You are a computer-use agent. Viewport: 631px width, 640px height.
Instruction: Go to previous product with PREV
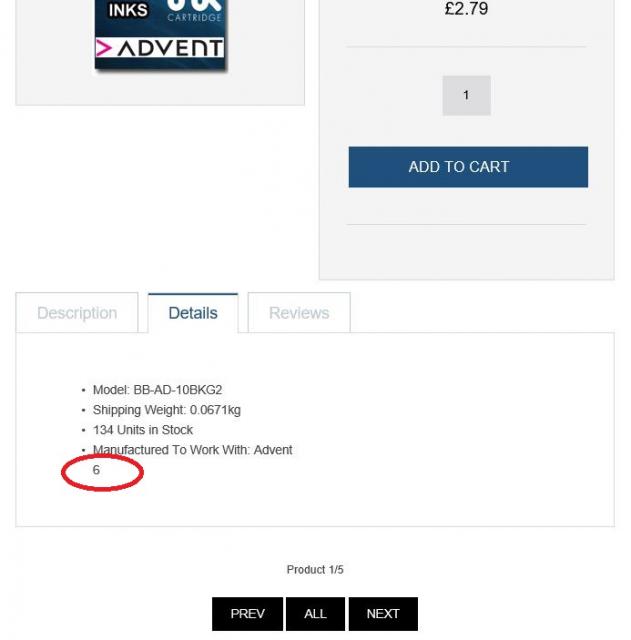coord(247,613)
